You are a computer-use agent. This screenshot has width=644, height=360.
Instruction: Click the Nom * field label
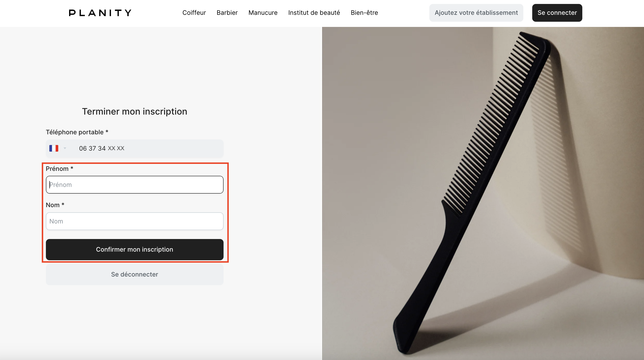55,205
